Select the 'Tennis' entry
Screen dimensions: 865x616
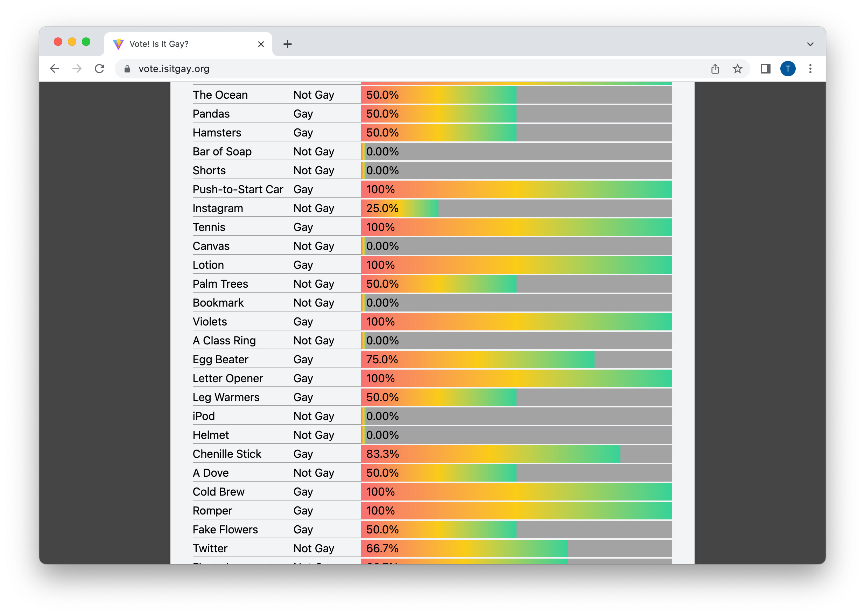[209, 227]
